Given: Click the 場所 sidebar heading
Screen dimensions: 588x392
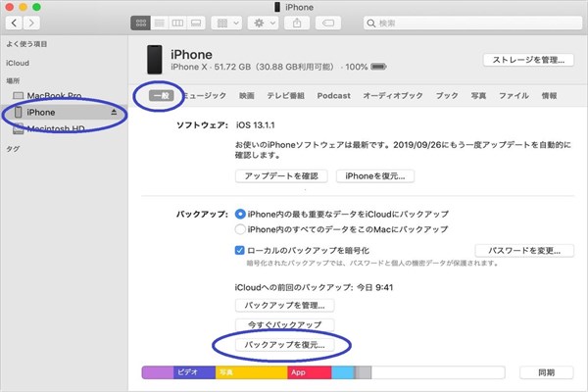Looking at the screenshot, I should (13, 80).
